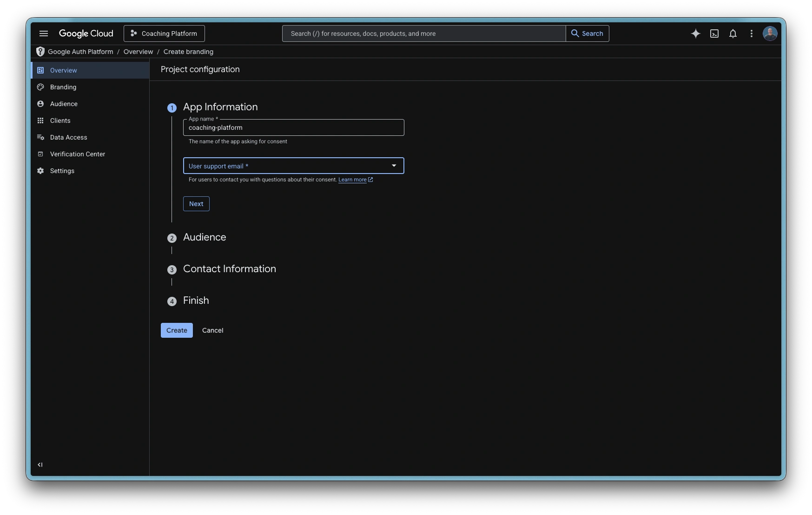The height and width of the screenshot is (515, 812).
Task: Open the Coaching Platform project picker
Action: pos(164,33)
